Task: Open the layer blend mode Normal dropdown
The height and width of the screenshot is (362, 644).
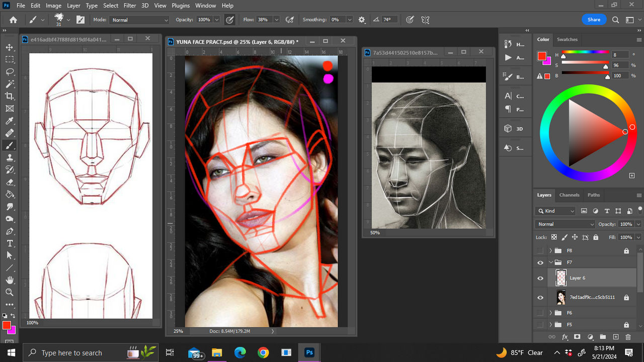Action: (565, 224)
